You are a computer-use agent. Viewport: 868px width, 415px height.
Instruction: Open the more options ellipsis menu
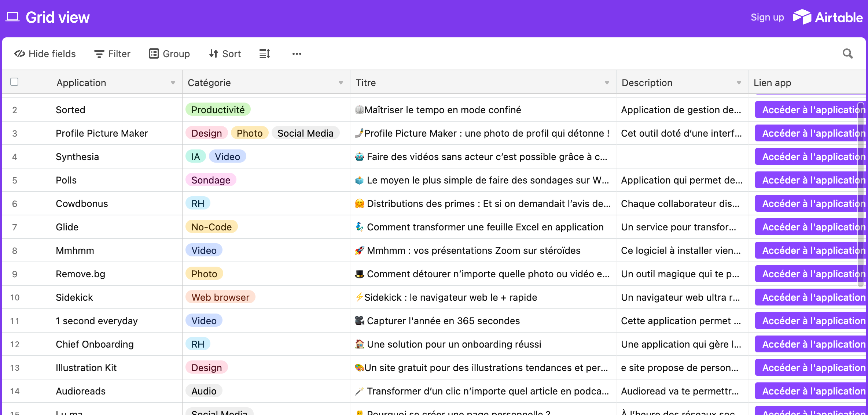click(x=297, y=54)
